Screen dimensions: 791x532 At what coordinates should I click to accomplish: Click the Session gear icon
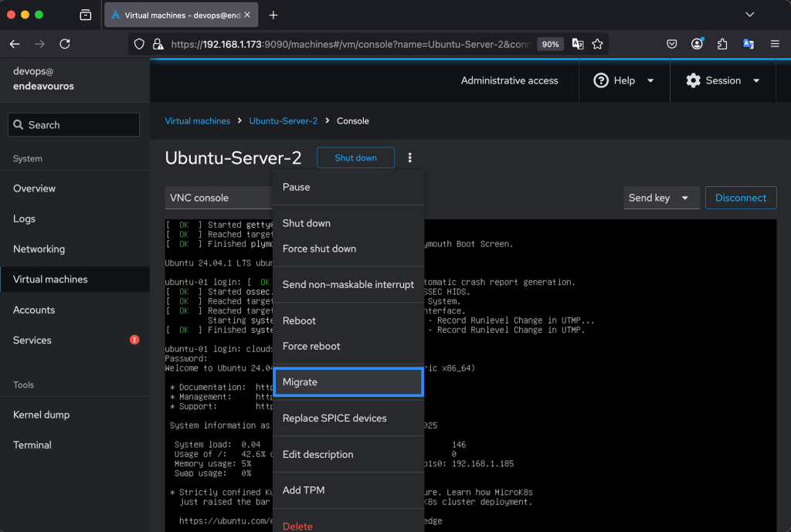tap(693, 80)
